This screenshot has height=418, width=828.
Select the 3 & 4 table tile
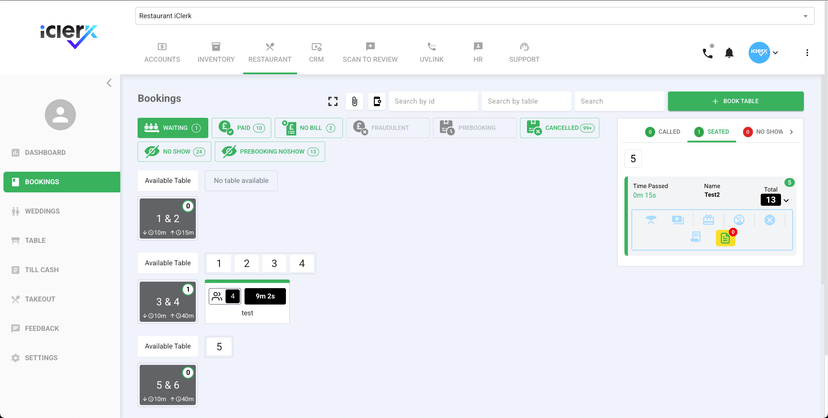(167, 302)
